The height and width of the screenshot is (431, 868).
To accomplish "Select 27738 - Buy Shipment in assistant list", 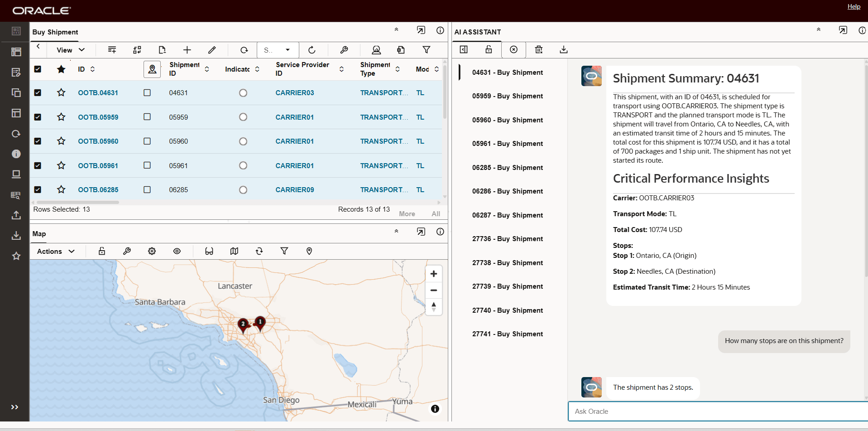I will pos(507,263).
